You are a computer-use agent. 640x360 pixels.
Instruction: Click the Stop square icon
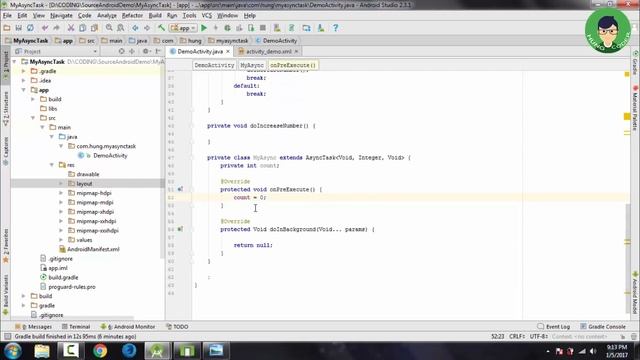pos(263,28)
